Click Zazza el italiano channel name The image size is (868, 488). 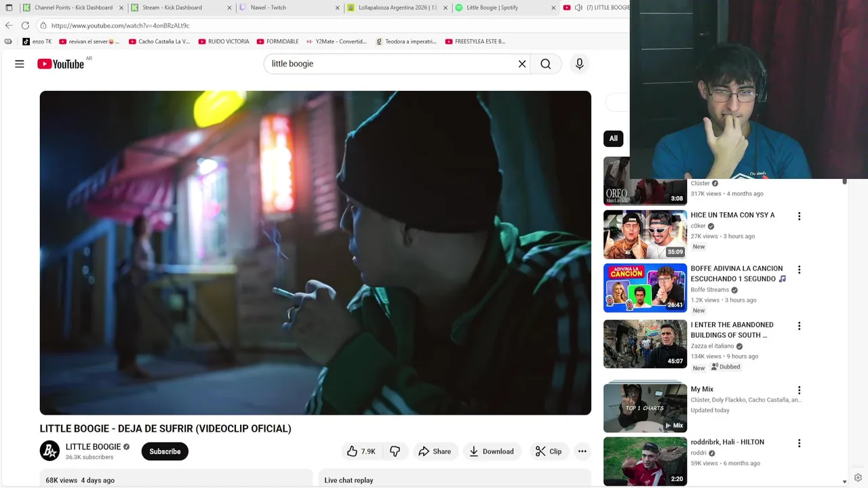tap(712, 346)
